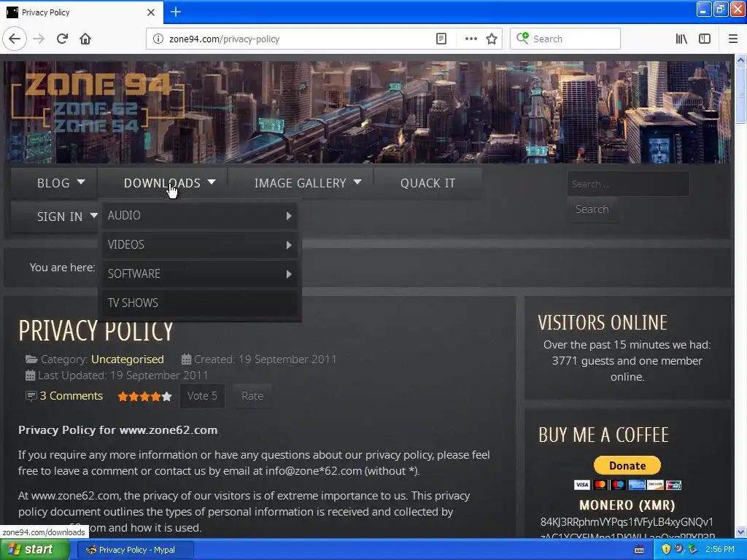Expand the DOWNLOADS menu
747x560 pixels.
(163, 183)
